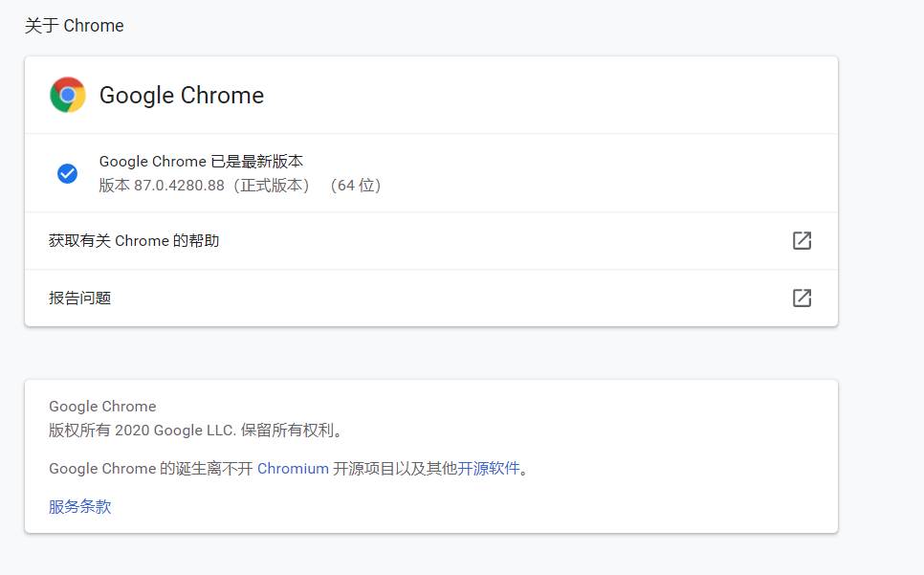Image resolution: width=924 pixels, height=575 pixels.
Task: Open the 报告问题 row
Action: (x=431, y=299)
